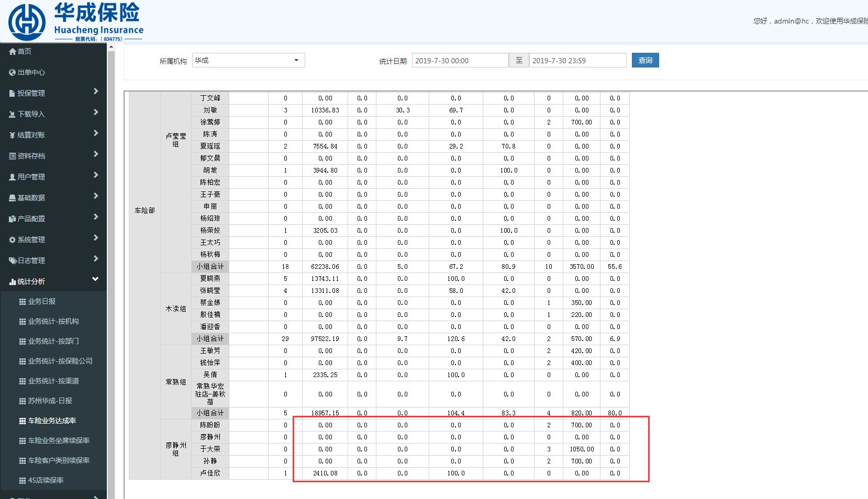Click the gear icon beside 系统管理
Image resolution: width=868 pixels, height=499 pixels.
click(x=13, y=240)
